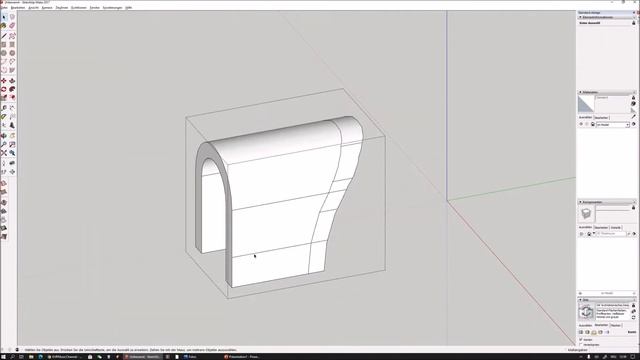Activate the Zoom Window tool

12,144
